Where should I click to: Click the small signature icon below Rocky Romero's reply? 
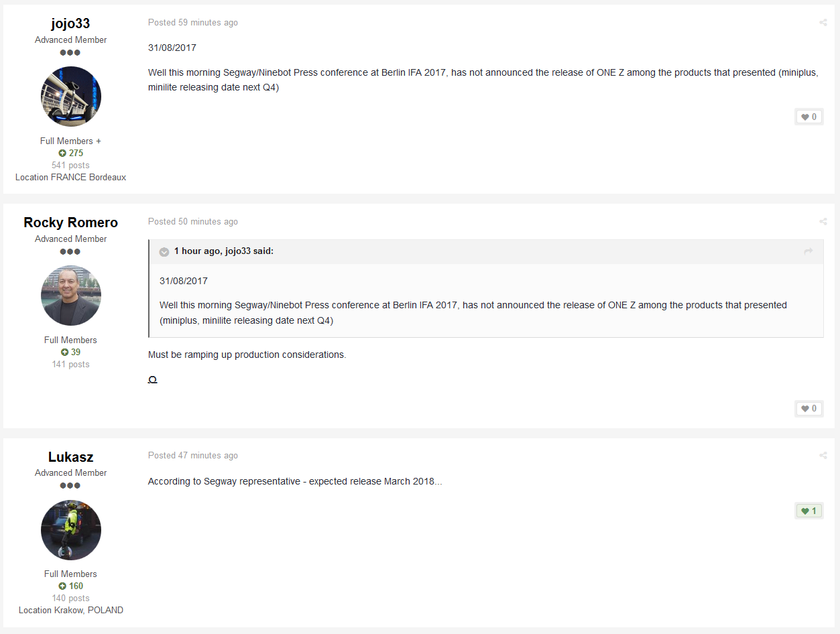point(152,380)
